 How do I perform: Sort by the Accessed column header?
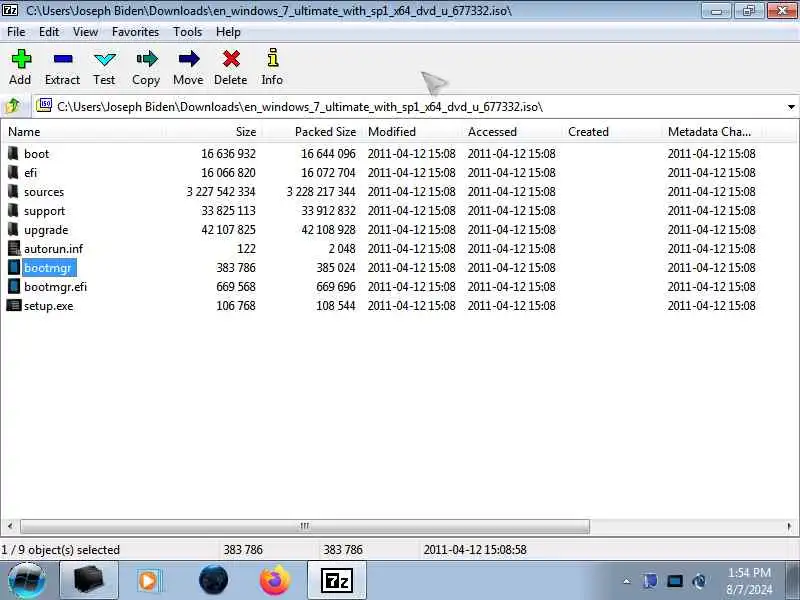(x=513, y=132)
